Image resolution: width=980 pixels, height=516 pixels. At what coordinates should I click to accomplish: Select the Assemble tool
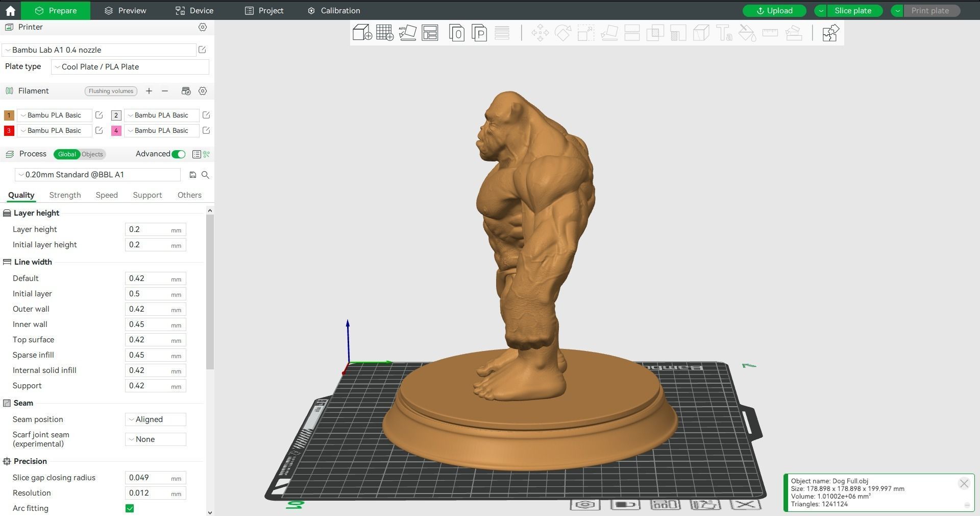click(794, 33)
